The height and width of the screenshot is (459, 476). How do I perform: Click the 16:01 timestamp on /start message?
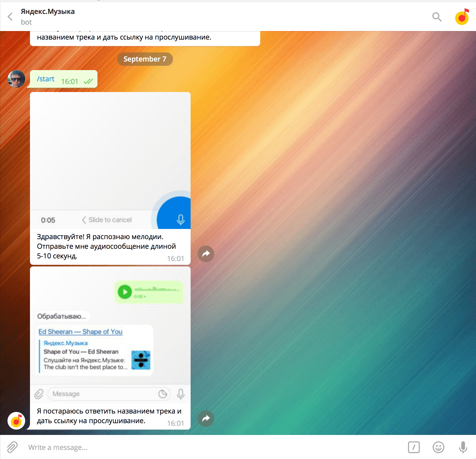pyautogui.click(x=70, y=82)
